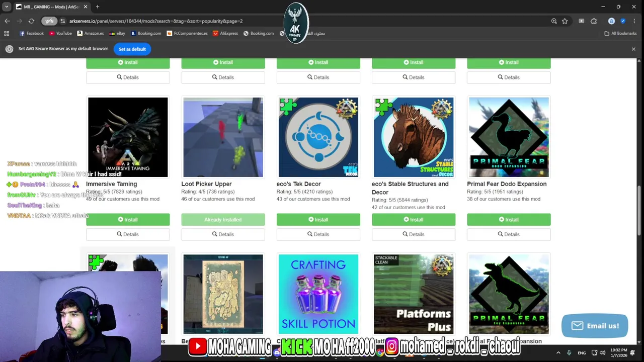Click the Loot Picker Upper title

click(206, 184)
